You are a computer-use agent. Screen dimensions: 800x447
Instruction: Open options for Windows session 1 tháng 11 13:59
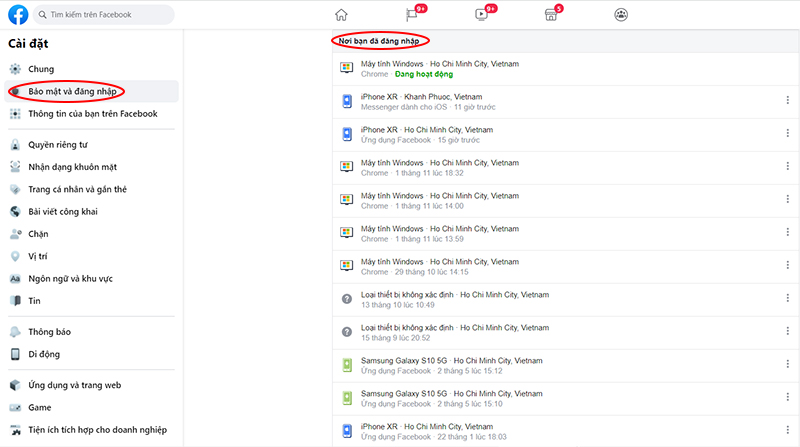pos(788,232)
